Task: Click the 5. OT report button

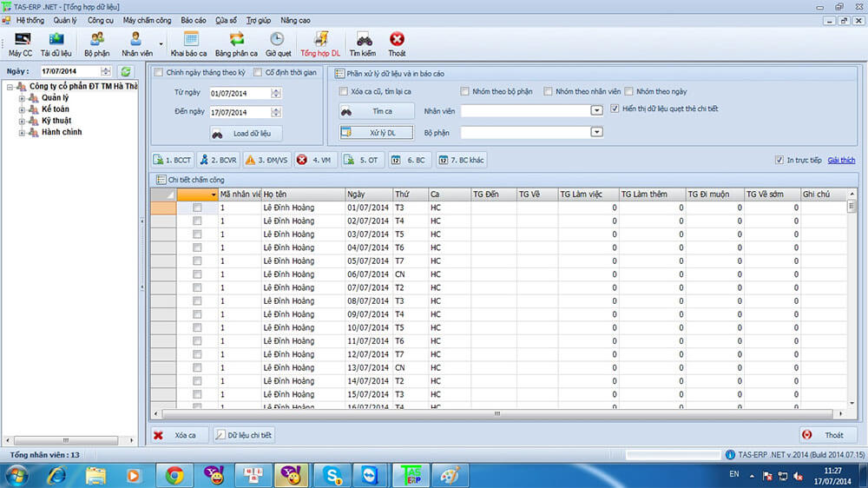Action: click(x=362, y=160)
